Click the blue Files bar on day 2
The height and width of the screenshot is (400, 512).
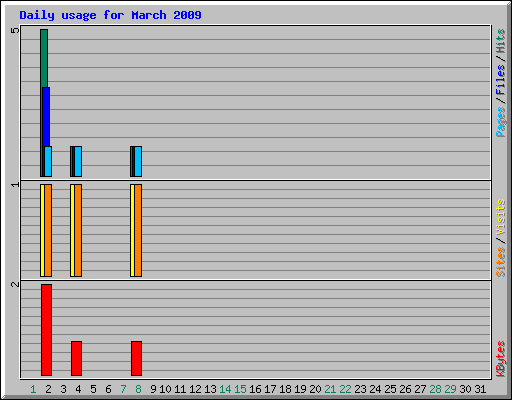click(47, 117)
